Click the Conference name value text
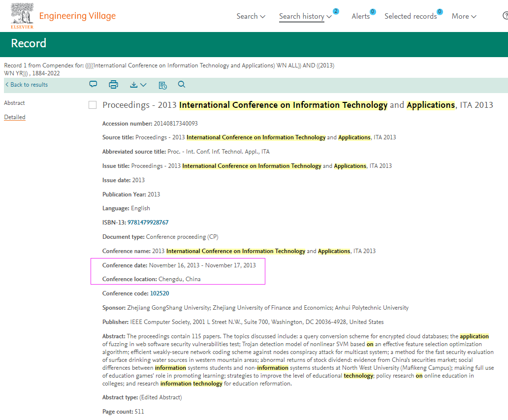508x420 pixels. coord(264,251)
